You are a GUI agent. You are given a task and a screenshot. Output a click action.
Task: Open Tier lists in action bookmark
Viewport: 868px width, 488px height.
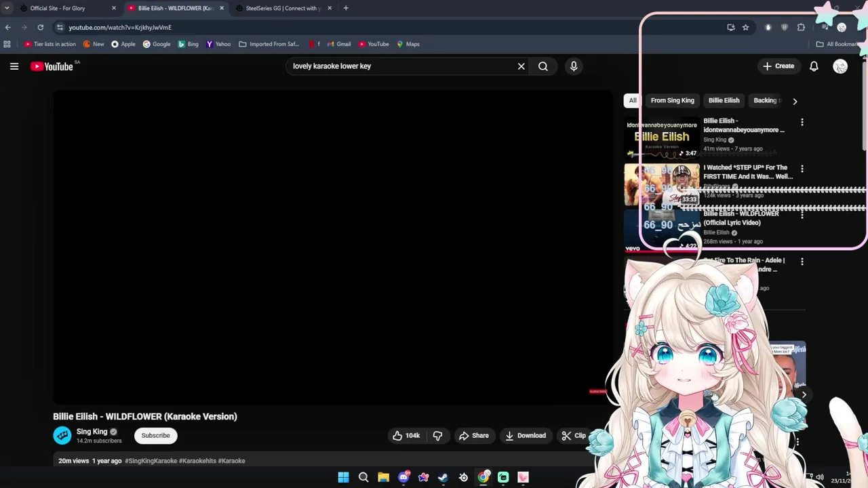50,44
